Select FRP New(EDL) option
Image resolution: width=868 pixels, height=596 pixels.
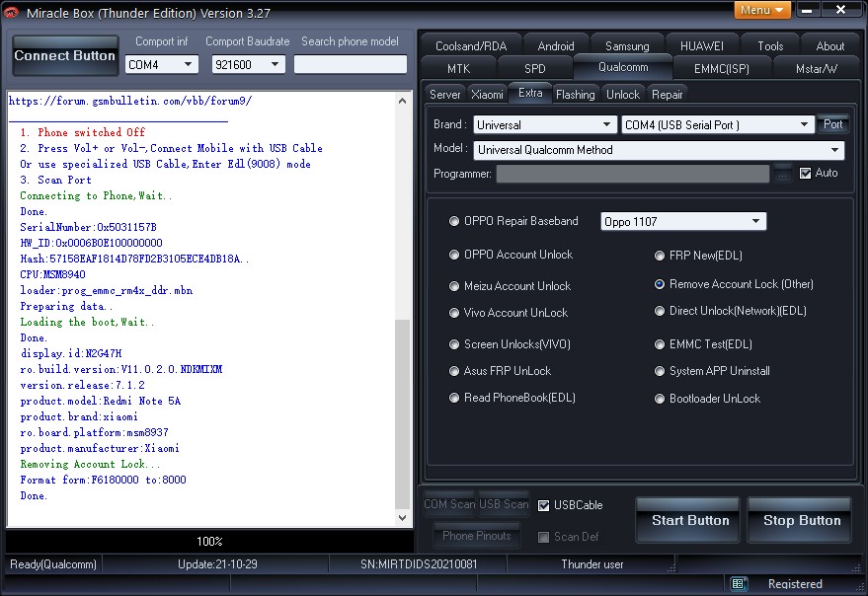click(x=698, y=256)
